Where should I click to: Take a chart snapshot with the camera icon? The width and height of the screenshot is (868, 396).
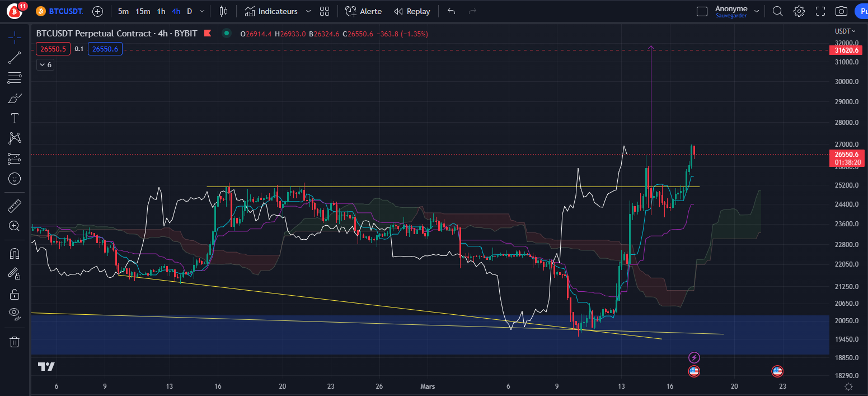(x=841, y=11)
